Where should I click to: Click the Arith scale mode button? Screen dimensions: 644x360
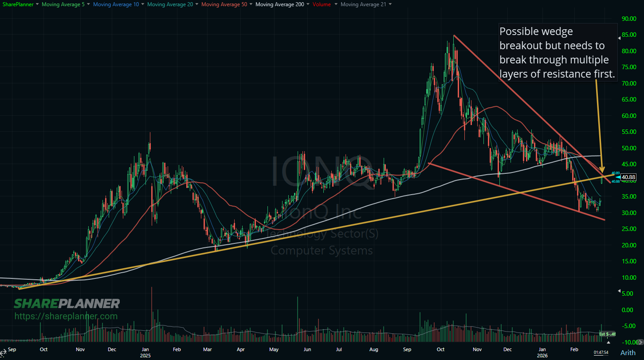628,353
